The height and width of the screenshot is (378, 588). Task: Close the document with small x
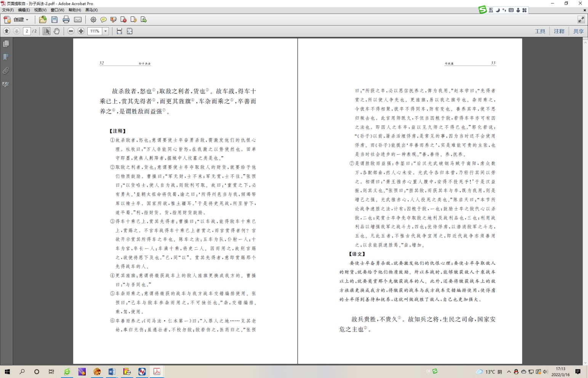585,10
